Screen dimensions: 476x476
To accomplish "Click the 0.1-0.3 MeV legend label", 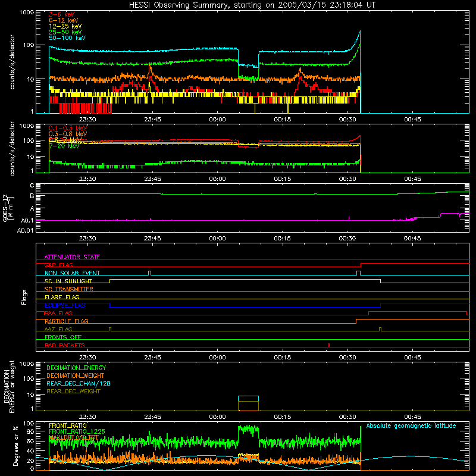I will click(x=68, y=128).
